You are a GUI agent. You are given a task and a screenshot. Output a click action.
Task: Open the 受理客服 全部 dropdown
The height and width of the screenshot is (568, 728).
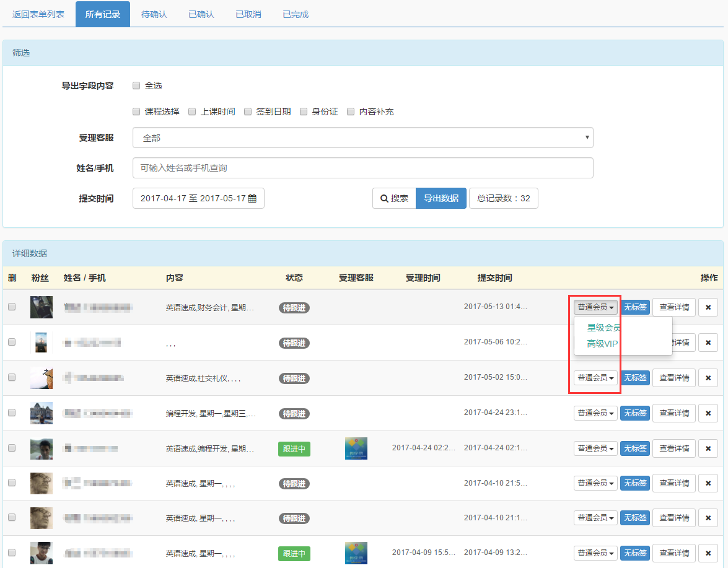pyautogui.click(x=362, y=138)
